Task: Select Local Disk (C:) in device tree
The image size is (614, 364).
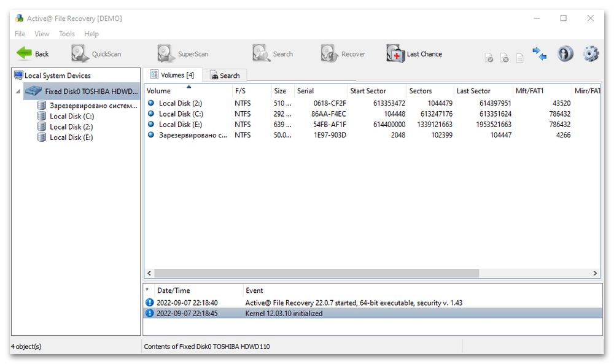Action: point(71,116)
